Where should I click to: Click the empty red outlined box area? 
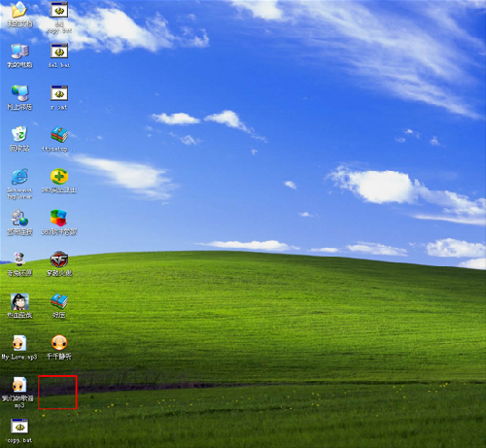point(57,393)
